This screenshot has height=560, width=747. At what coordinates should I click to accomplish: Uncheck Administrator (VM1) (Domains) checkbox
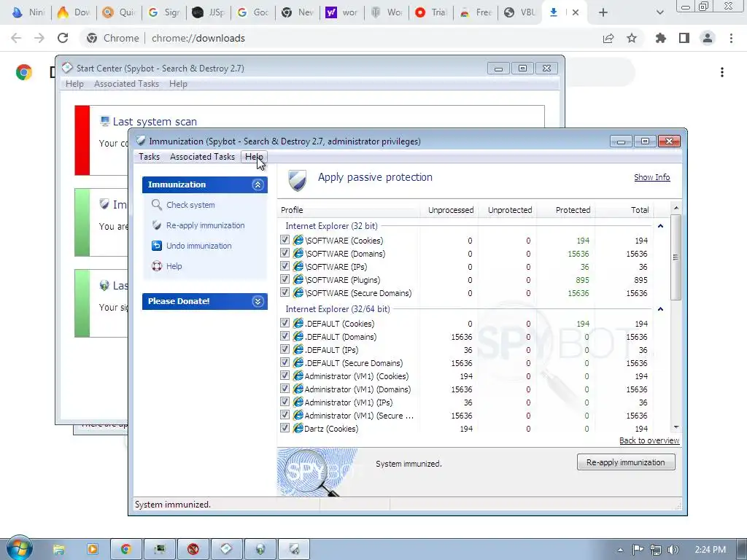click(285, 389)
